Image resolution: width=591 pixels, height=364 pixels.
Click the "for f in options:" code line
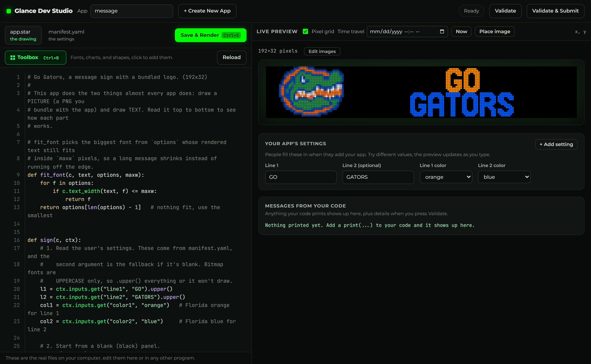(x=67, y=183)
